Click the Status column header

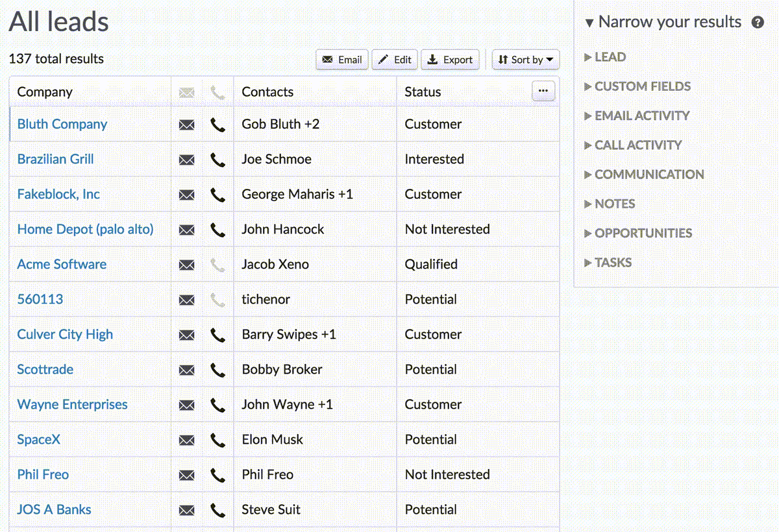(x=423, y=92)
